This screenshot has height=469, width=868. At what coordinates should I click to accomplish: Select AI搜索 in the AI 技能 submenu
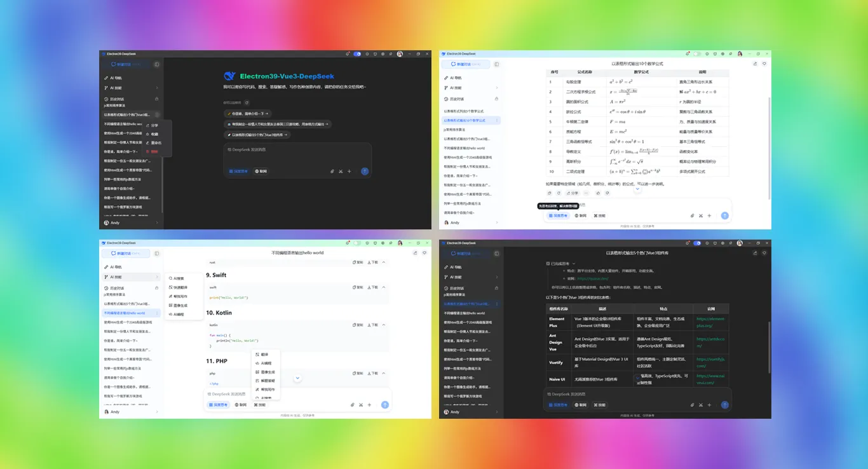pyautogui.click(x=186, y=278)
